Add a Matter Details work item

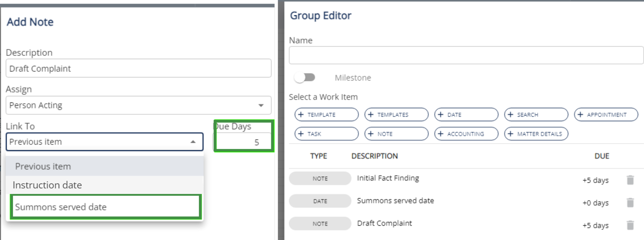point(536,134)
